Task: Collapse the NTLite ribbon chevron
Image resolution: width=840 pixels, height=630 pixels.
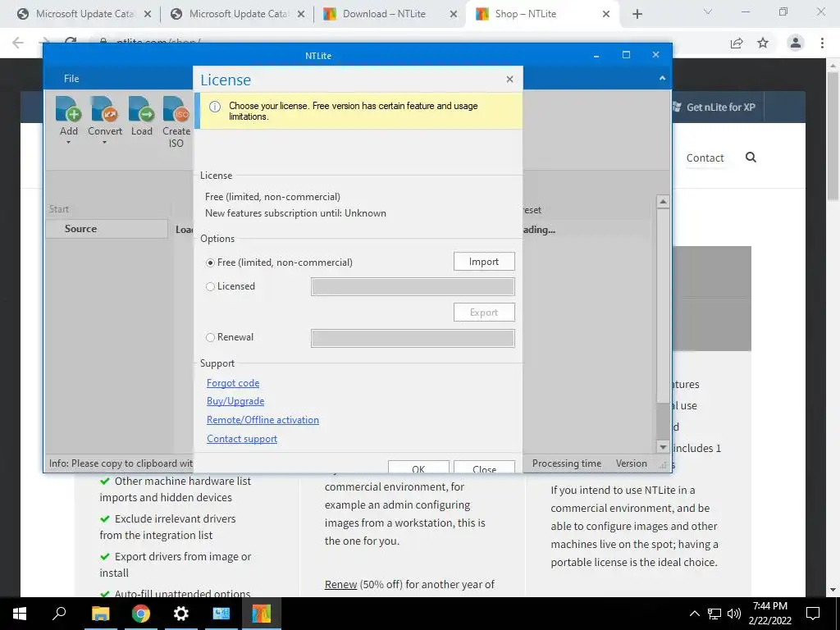Action: [662, 78]
